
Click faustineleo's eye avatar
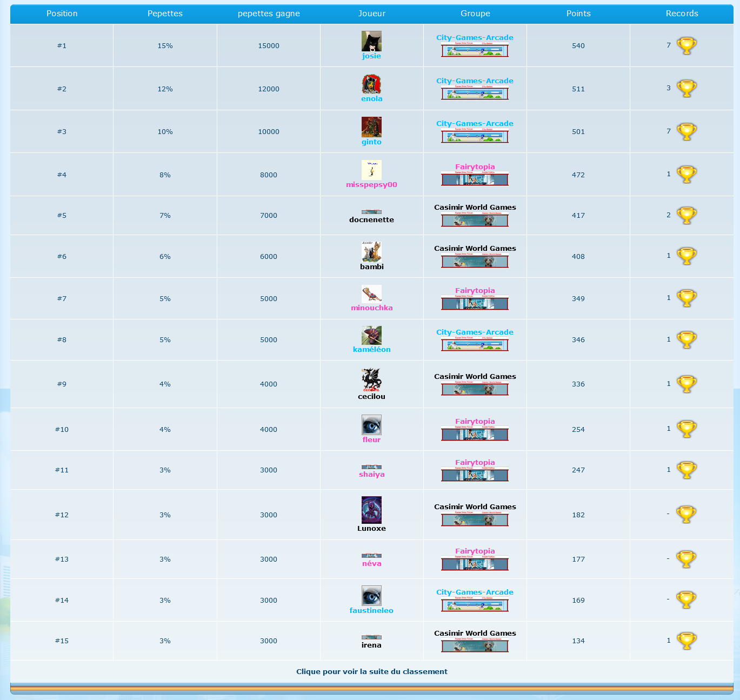point(371,596)
